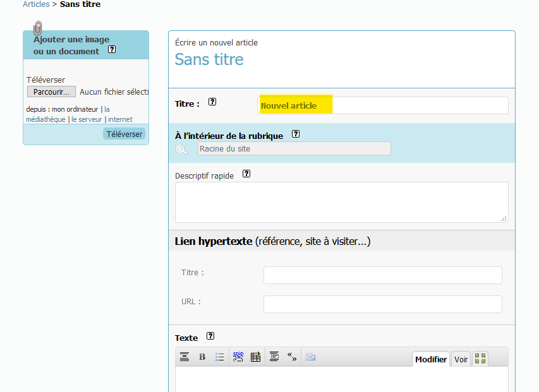Open the special characters keyboard icon
539x392 pixels.
pyautogui.click(x=310, y=357)
